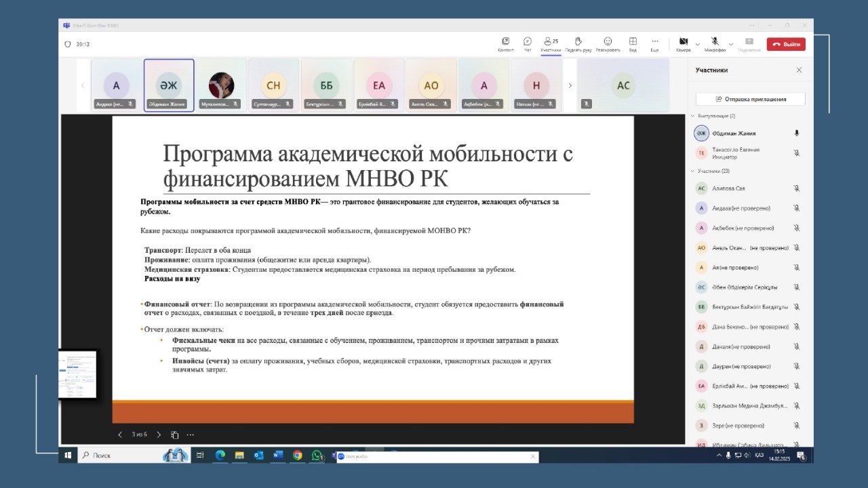
Task: Click muted mic beside Алипова Сая
Action: tap(797, 188)
